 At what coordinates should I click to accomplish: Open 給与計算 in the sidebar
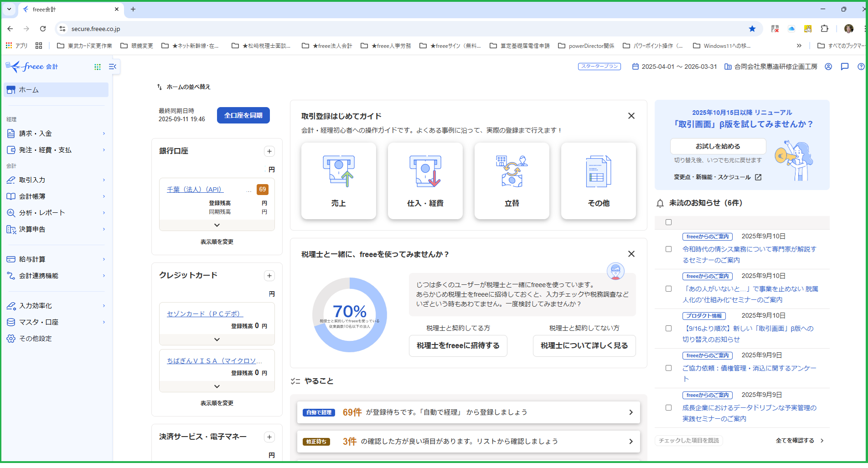pos(56,259)
